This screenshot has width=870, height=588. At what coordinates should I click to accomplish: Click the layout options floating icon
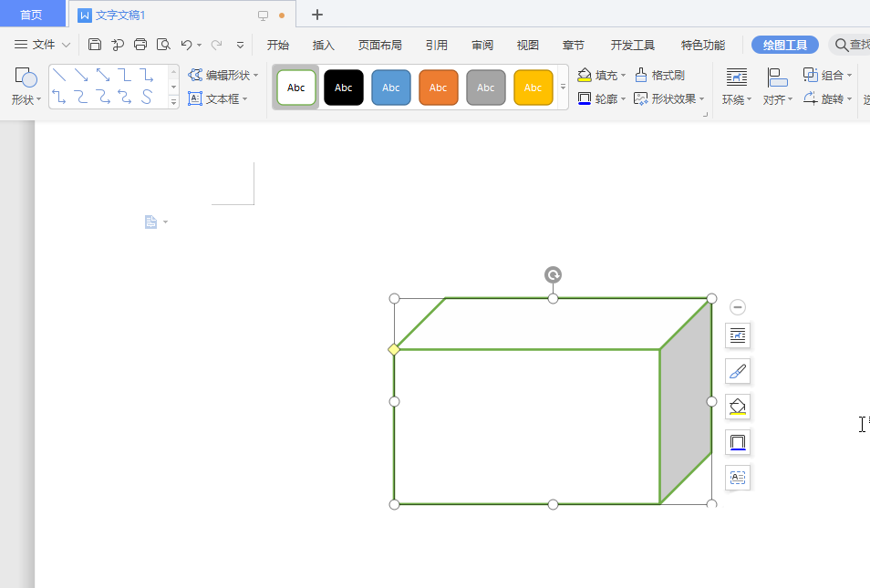(738, 335)
